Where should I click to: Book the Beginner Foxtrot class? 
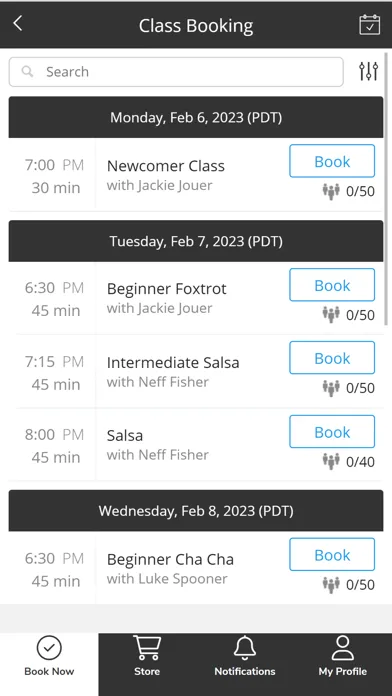pyautogui.click(x=332, y=285)
